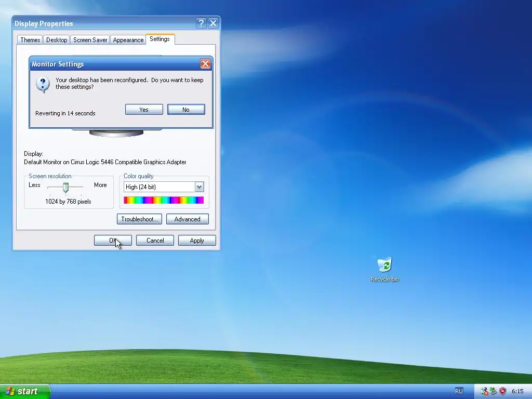Screen dimensions: 532x399
Task: Click the RU language indicator in taskbar
Action: tap(459, 391)
